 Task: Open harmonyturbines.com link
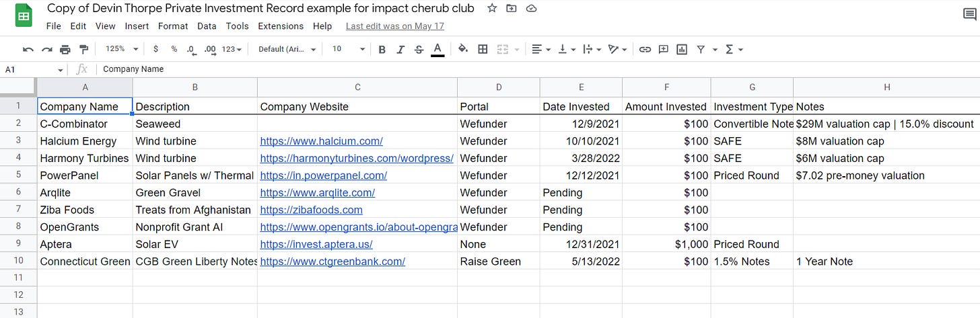(357, 158)
